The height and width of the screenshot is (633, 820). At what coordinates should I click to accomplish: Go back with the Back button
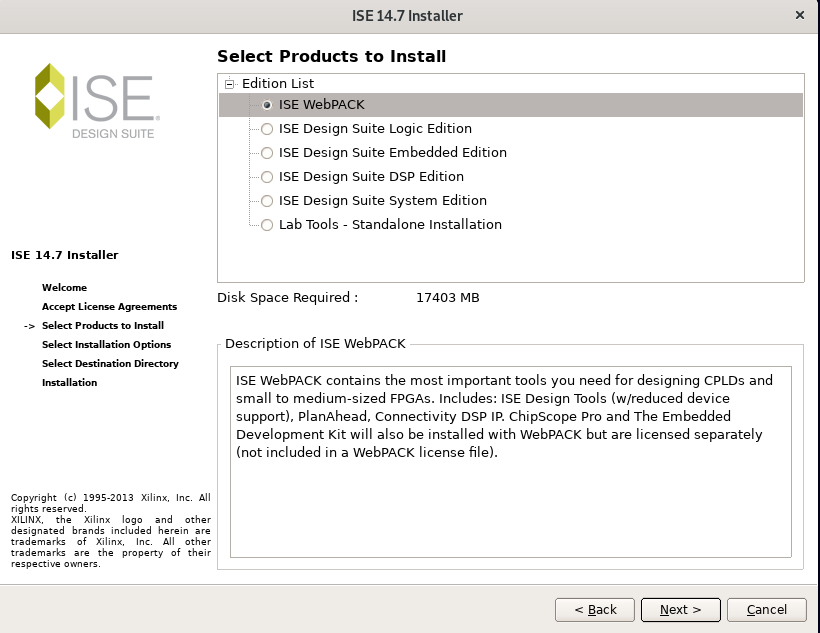[x=595, y=610]
